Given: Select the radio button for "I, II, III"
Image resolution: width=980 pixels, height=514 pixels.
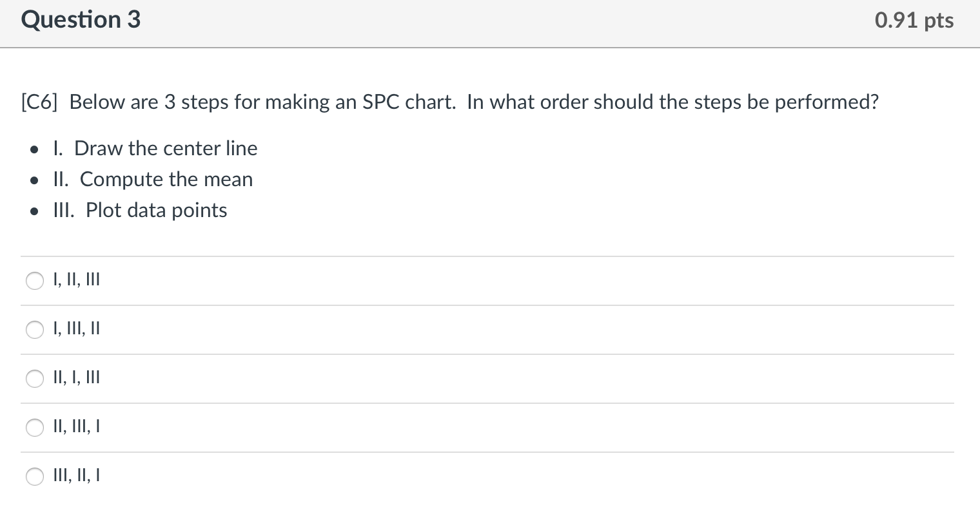Looking at the screenshot, I should (x=35, y=281).
